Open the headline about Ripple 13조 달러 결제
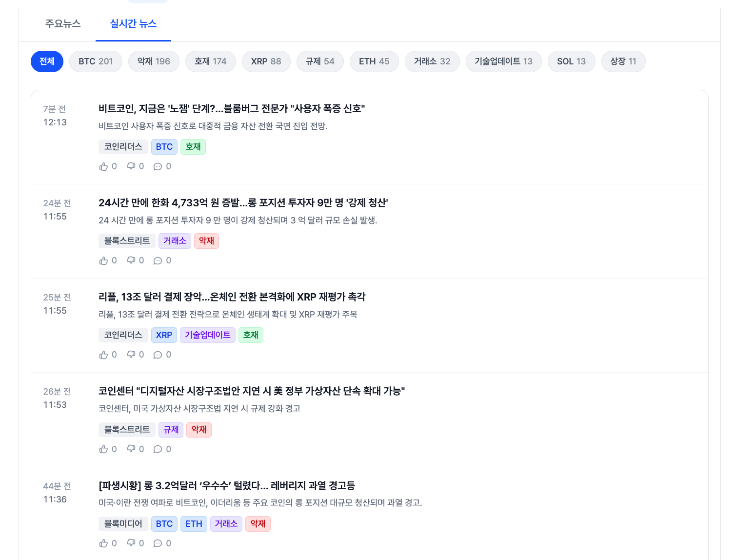The image size is (755, 560). coord(232,297)
